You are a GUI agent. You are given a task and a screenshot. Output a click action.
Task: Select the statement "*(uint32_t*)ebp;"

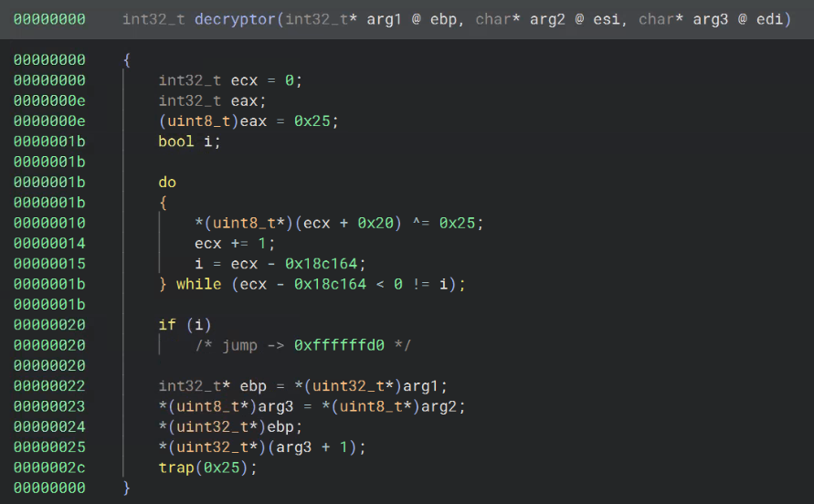[x=230, y=426]
